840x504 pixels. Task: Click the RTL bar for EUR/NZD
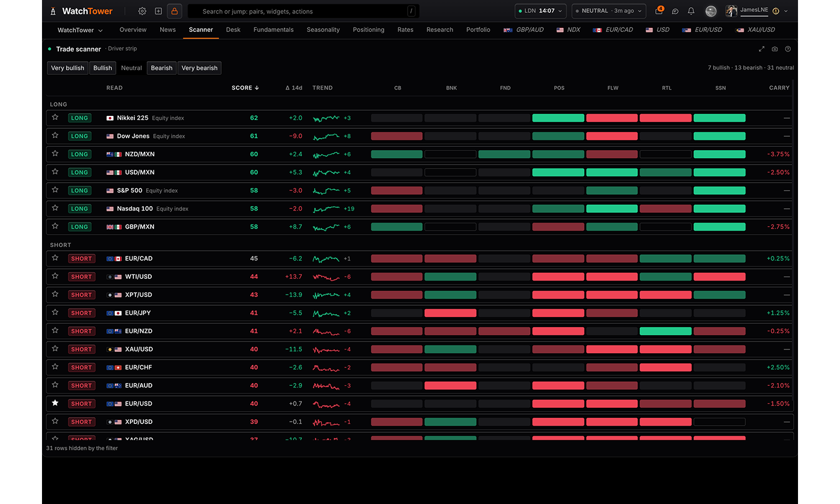(665, 331)
